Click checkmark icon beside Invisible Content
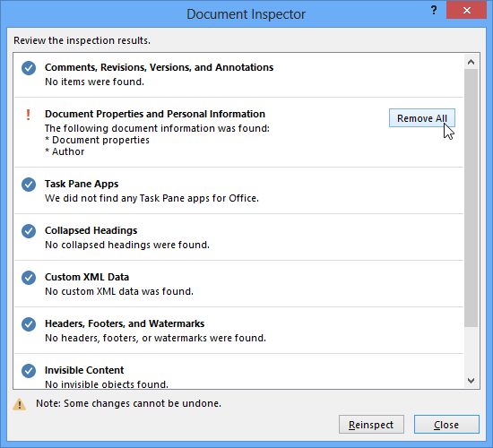This screenshot has height=448, width=493. pos(29,371)
